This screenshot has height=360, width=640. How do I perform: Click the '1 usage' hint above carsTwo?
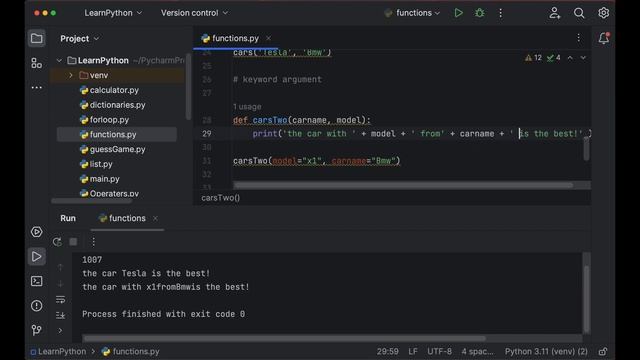click(247, 107)
